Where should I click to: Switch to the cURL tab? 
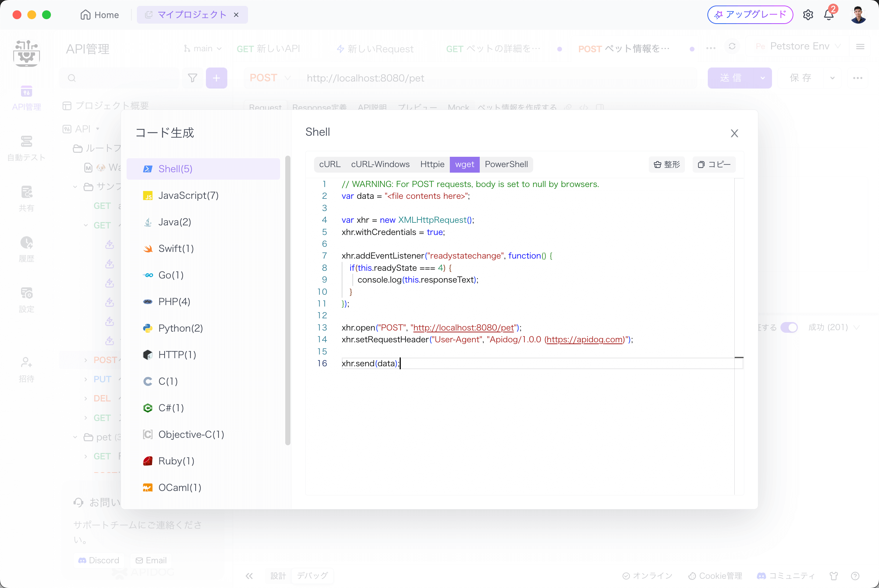[330, 164]
